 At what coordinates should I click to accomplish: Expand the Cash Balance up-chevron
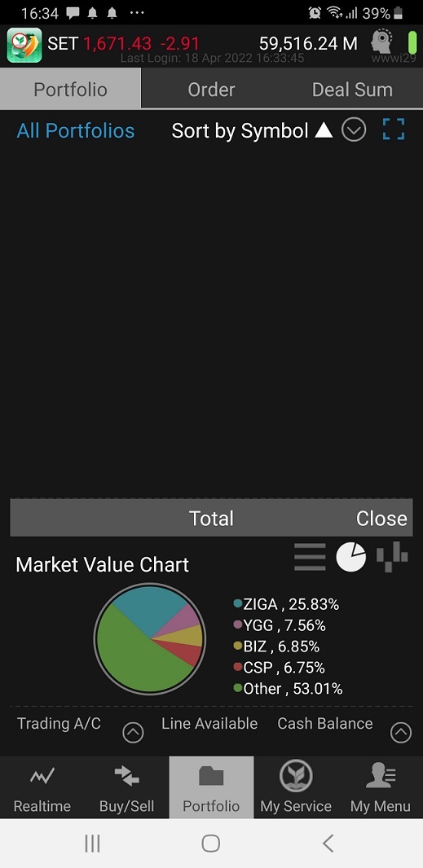401,733
